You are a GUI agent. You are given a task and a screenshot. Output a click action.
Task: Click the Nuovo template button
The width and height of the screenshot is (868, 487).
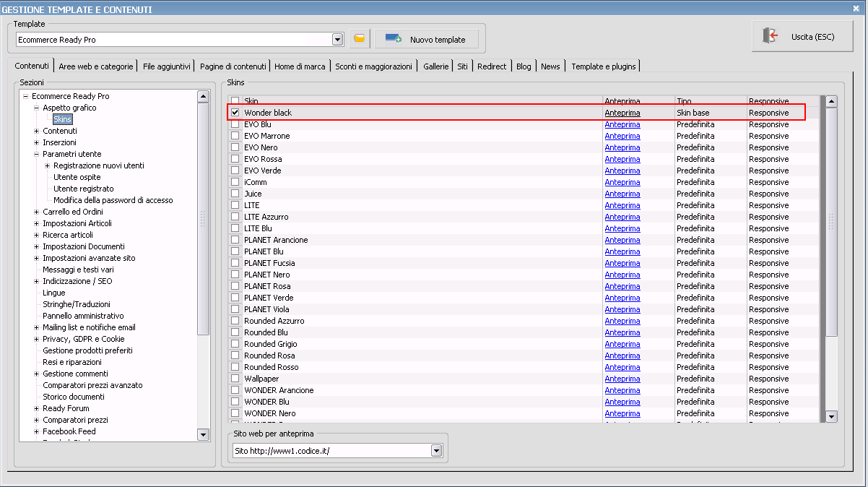point(426,39)
